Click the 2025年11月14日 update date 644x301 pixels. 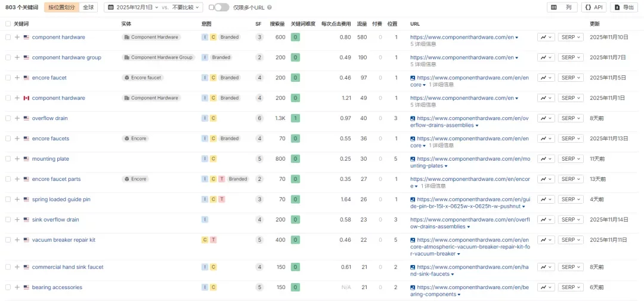609,220
